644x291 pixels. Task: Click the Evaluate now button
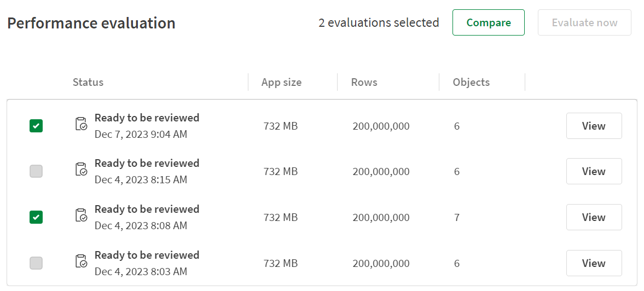pyautogui.click(x=584, y=22)
